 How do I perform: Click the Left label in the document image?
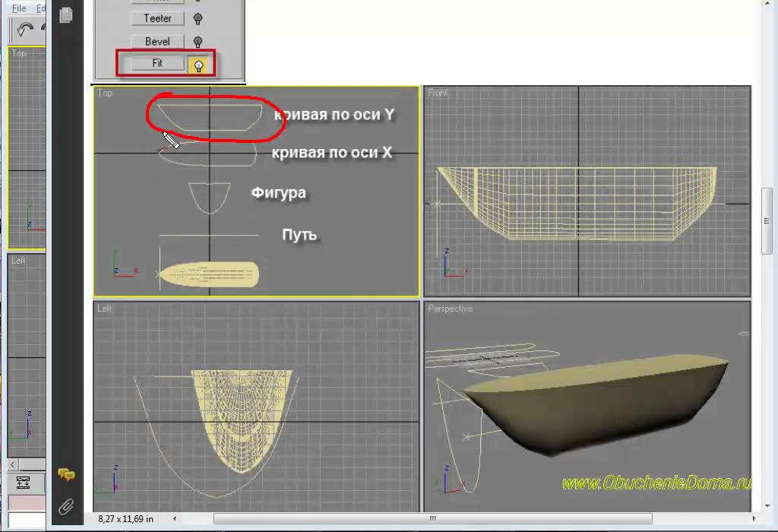[104, 309]
